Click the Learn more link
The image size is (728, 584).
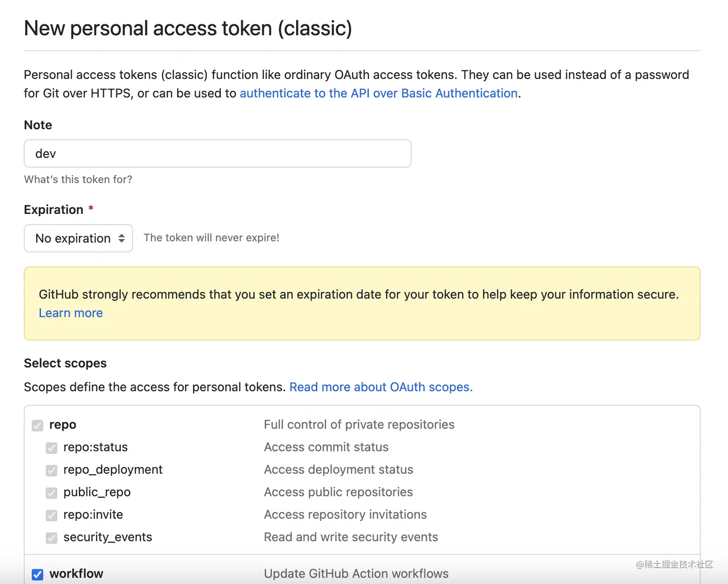(71, 313)
